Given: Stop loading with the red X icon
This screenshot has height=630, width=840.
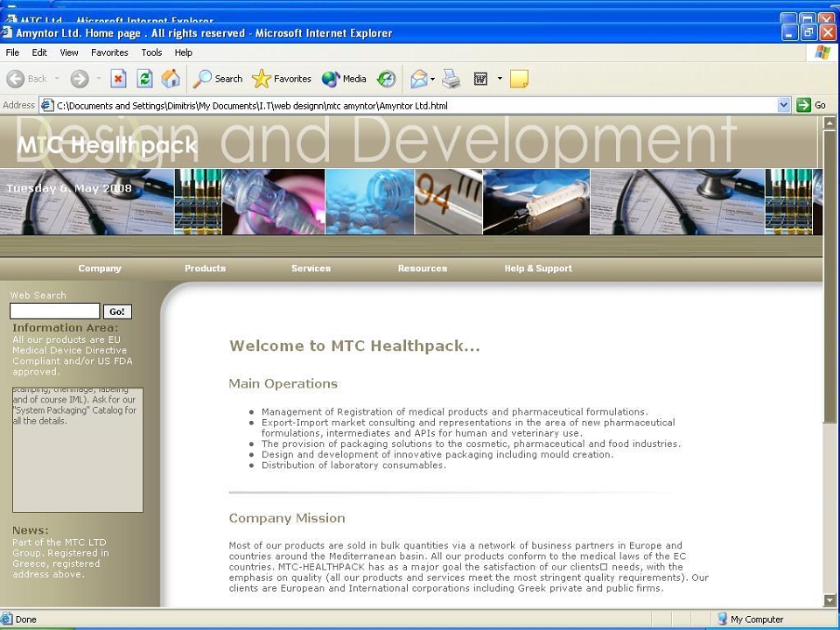Looking at the screenshot, I should click(x=118, y=79).
